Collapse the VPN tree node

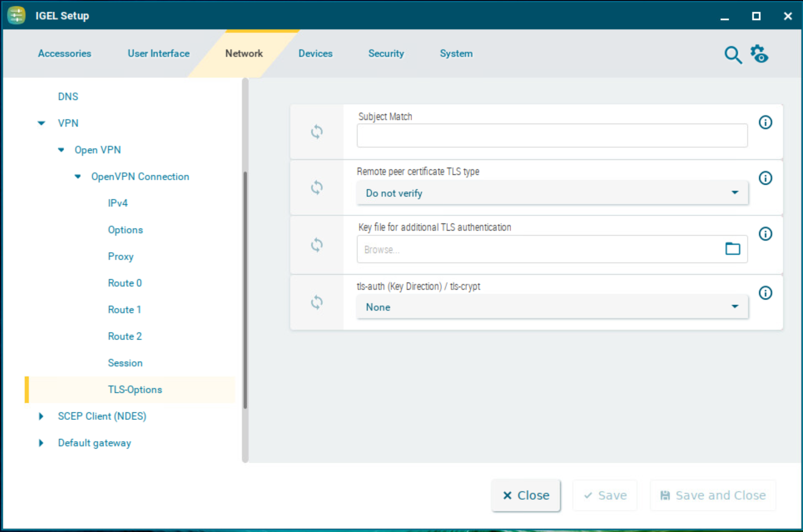click(x=42, y=123)
